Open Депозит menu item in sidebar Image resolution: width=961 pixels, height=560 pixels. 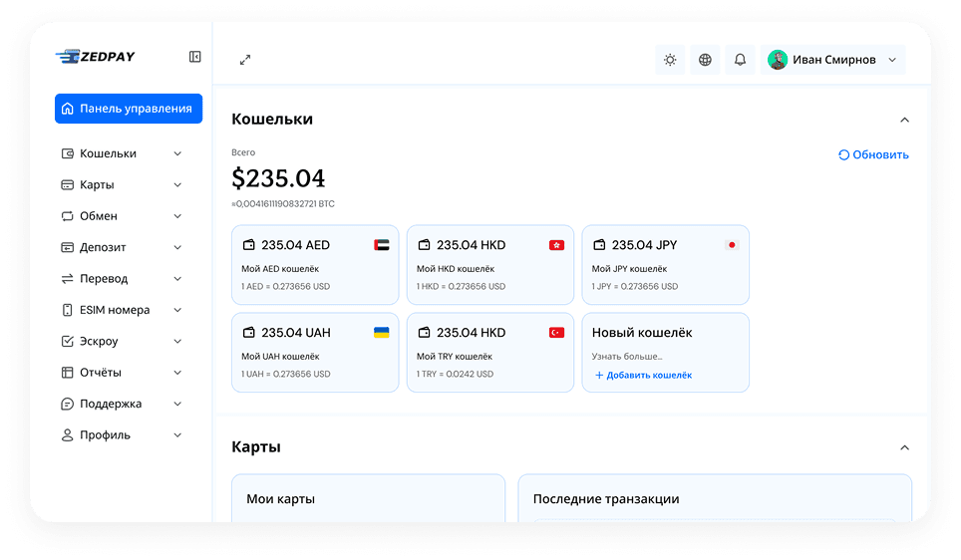(122, 247)
